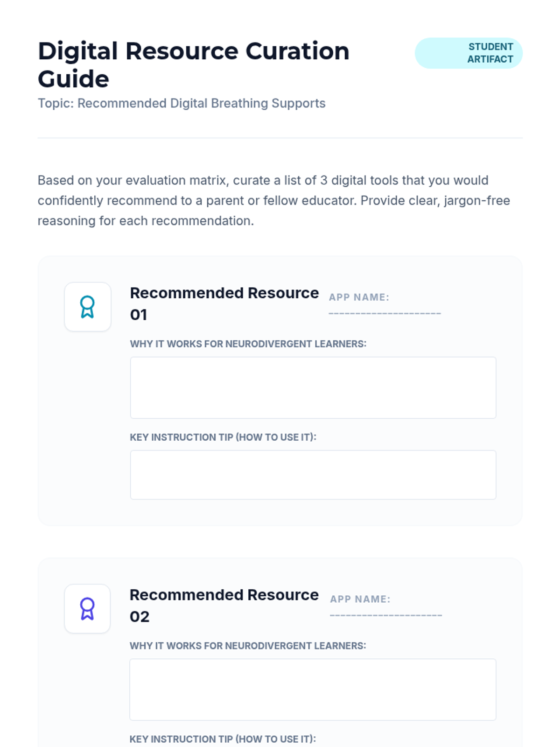Click the purple award ribbon icon for Resource 02
The height and width of the screenshot is (747, 560).
coord(87,609)
